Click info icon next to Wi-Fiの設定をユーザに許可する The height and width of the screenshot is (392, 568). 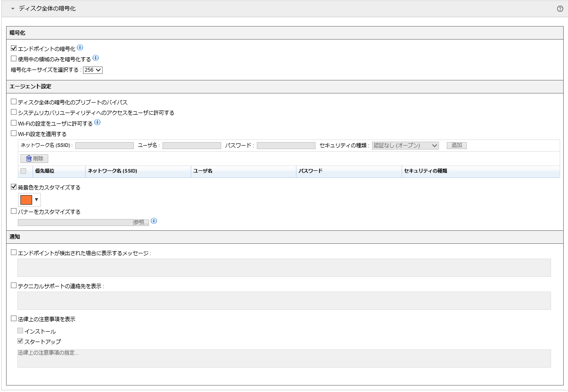coord(97,123)
